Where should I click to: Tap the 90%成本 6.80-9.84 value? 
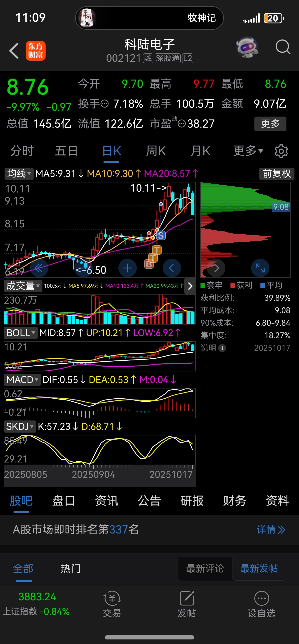(273, 323)
